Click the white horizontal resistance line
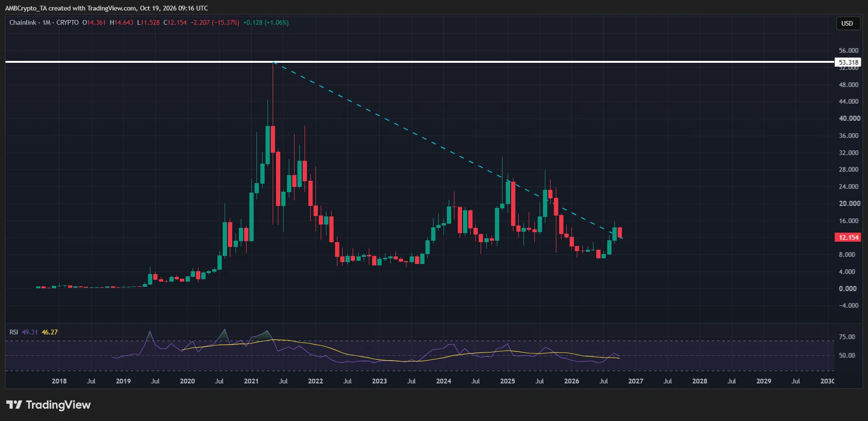The height and width of the screenshot is (421, 868). click(420, 62)
